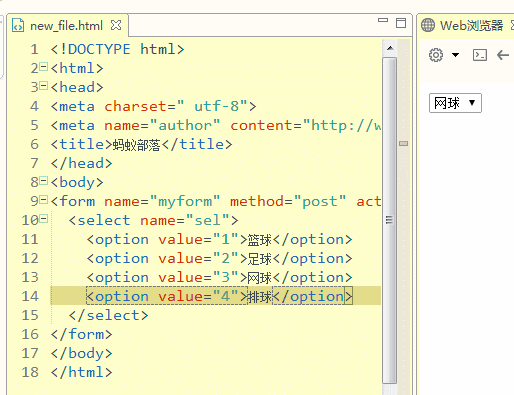Click the vertical scrollbar thumb
Image resolution: width=514 pixels, height=395 pixels.
pos(389,220)
